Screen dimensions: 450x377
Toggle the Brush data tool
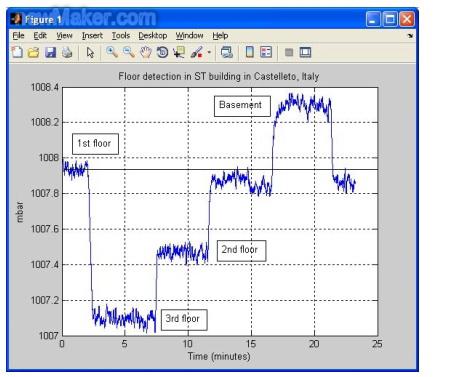[197, 52]
